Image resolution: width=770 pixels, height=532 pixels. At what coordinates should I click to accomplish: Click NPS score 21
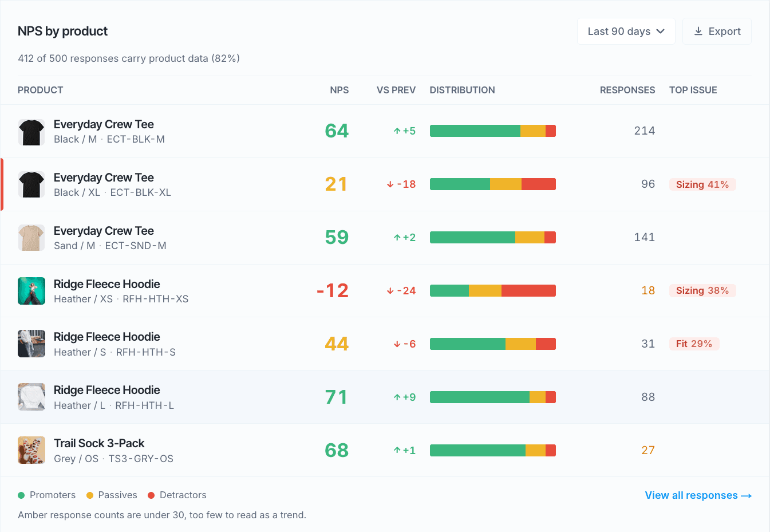[337, 184]
